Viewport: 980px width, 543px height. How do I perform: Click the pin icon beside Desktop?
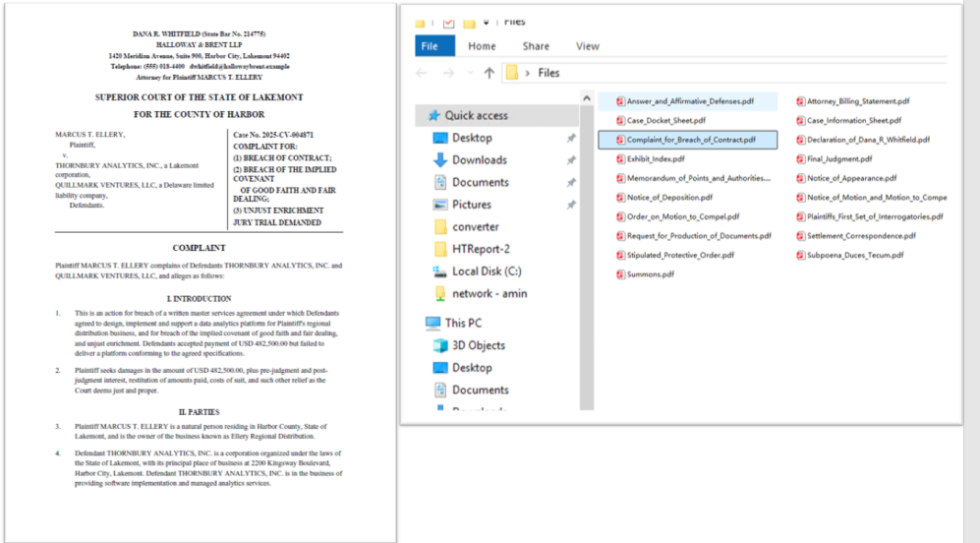pos(571,139)
